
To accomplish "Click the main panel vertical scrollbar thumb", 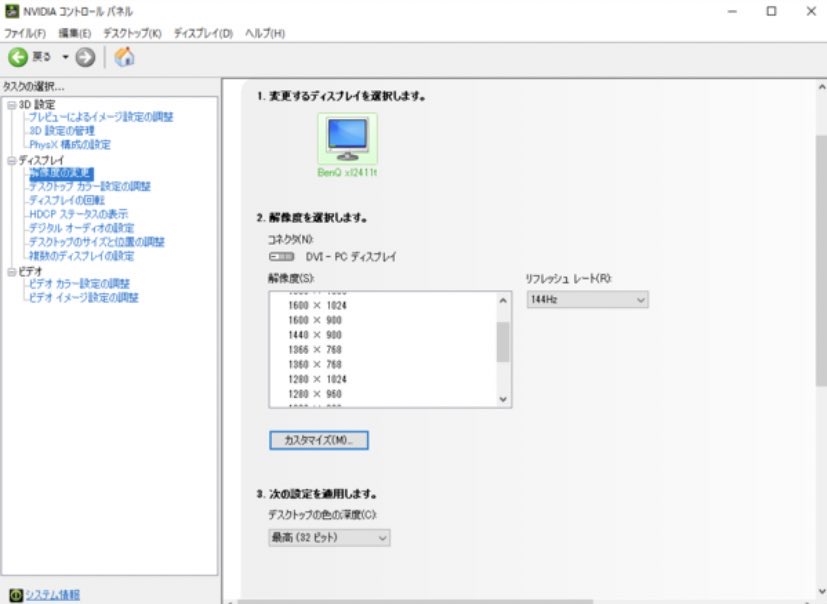I will [x=821, y=261].
